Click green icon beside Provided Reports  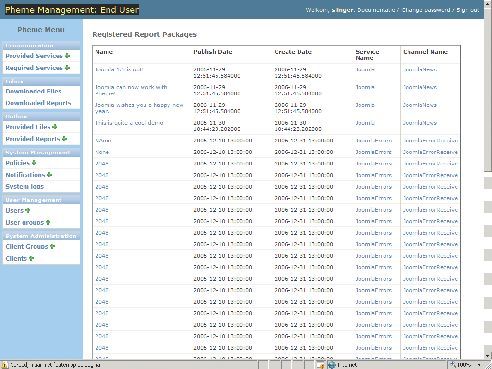[65, 139]
